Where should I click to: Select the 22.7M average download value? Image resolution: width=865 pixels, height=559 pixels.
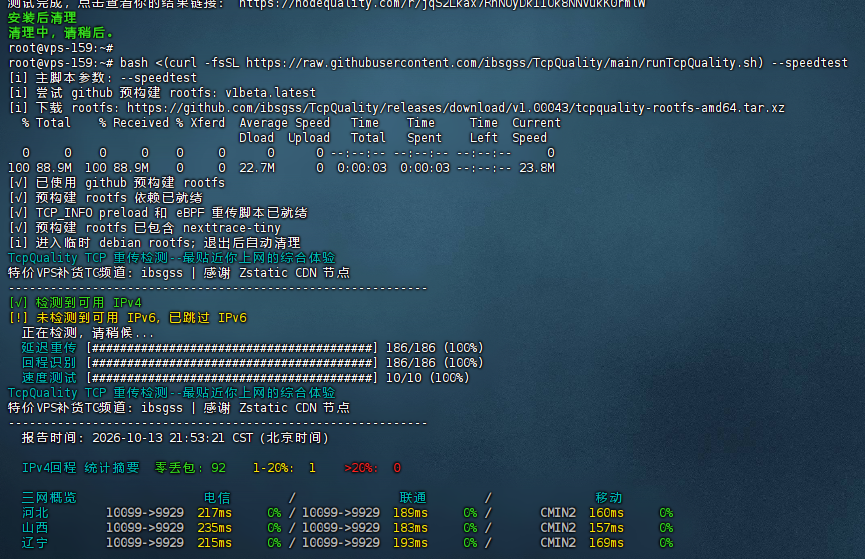[x=257, y=168]
